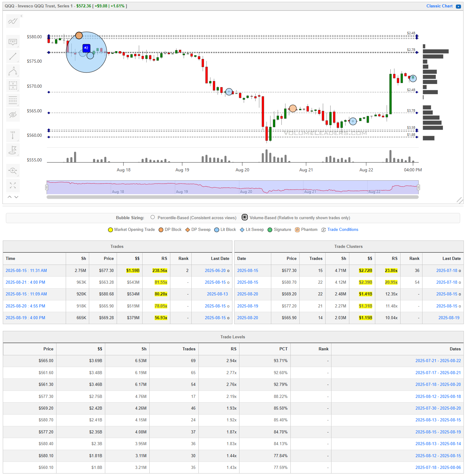Select the 123 arrow marker tool

click(x=13, y=135)
